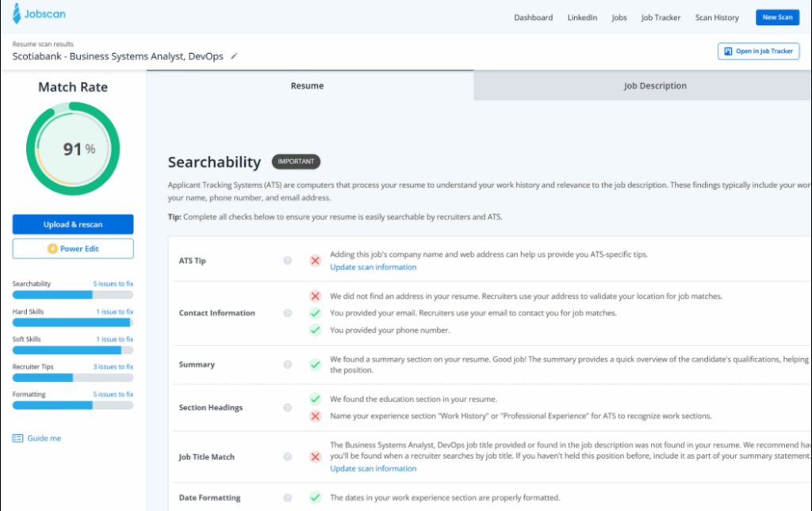Switch to the Resume tab

click(x=307, y=85)
